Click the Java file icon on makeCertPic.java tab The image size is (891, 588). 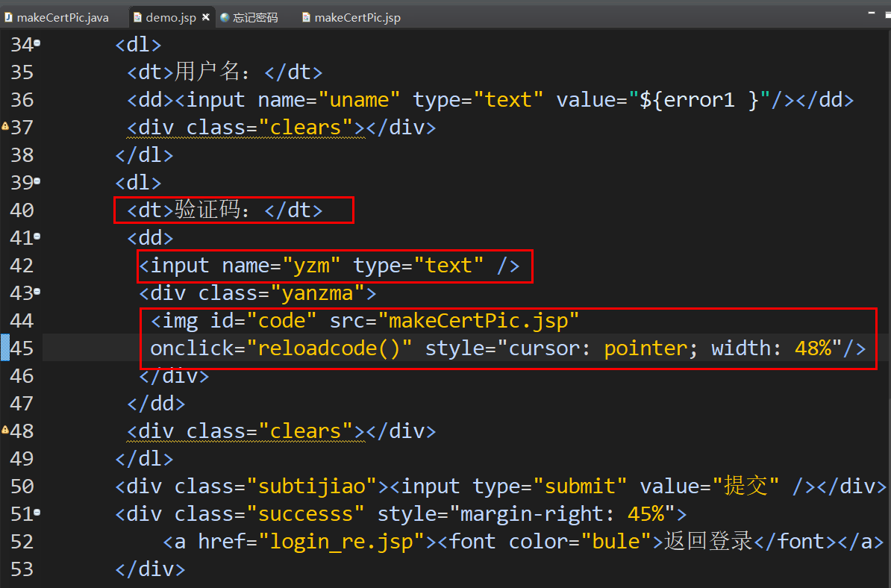coord(8,17)
